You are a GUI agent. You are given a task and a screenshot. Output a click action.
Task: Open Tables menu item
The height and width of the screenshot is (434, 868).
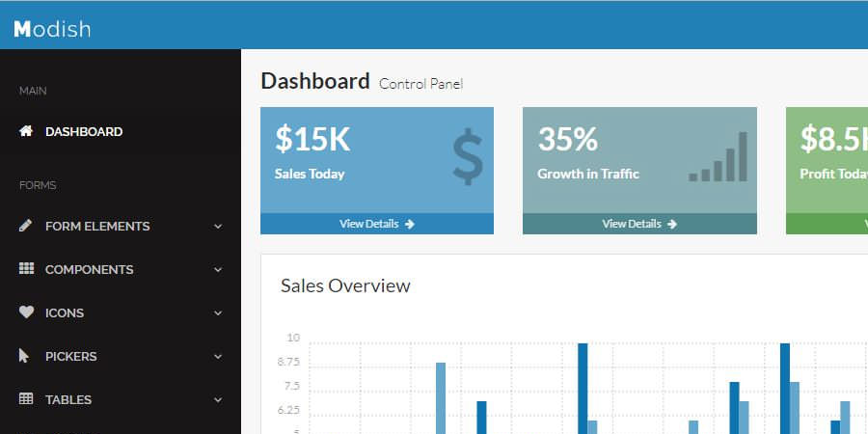tap(121, 399)
